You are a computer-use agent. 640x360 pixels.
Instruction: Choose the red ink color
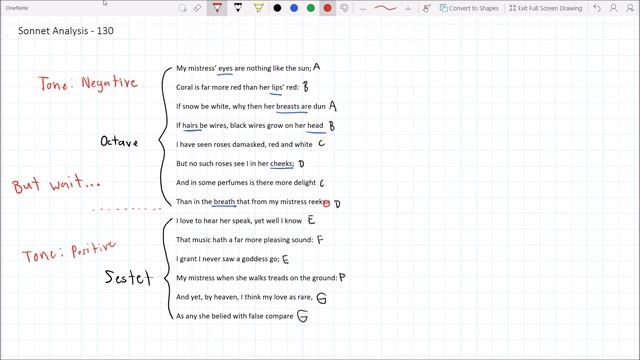click(x=327, y=8)
